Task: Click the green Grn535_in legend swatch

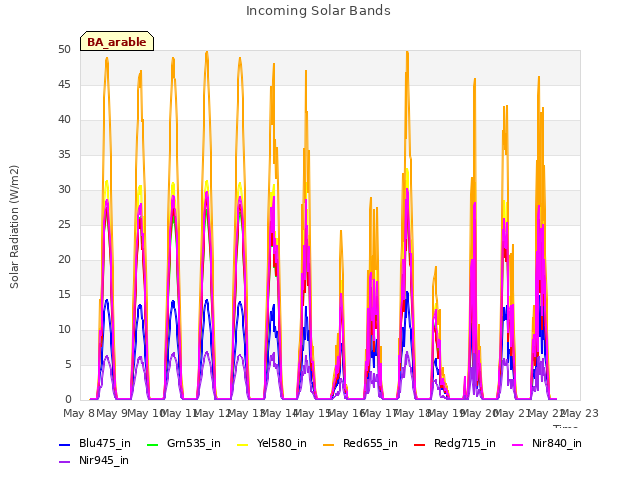Action: tap(152, 444)
